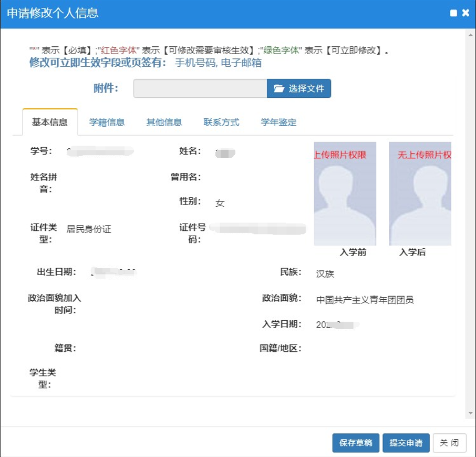Close the dialog with the X icon
This screenshot has width=476, height=457.
pyautogui.click(x=465, y=13)
